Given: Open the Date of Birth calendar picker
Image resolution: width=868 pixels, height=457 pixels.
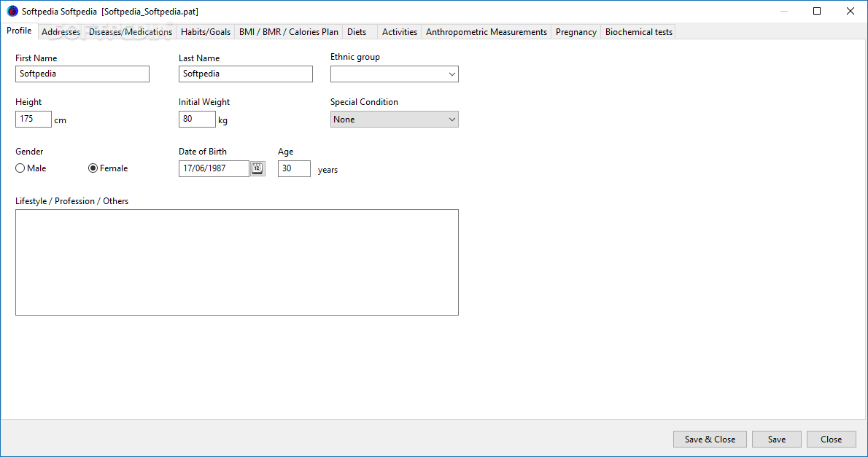Looking at the screenshot, I should pos(257,168).
